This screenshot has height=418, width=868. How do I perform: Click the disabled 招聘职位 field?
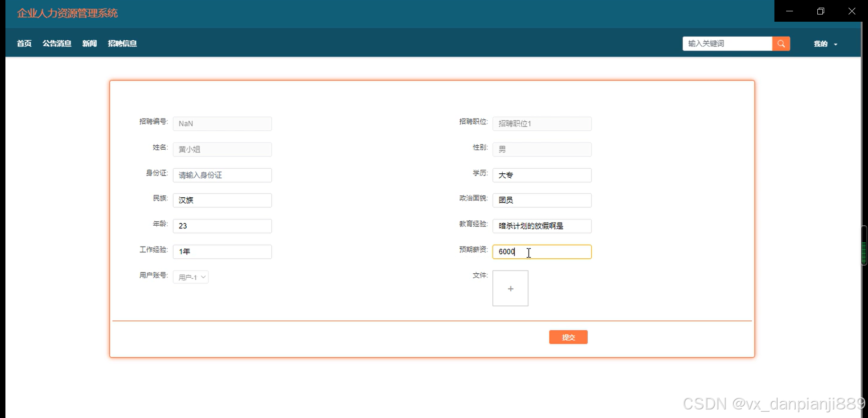[542, 123]
